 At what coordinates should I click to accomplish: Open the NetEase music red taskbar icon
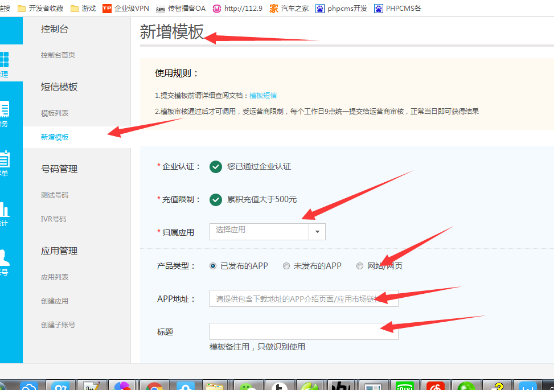coord(435,386)
